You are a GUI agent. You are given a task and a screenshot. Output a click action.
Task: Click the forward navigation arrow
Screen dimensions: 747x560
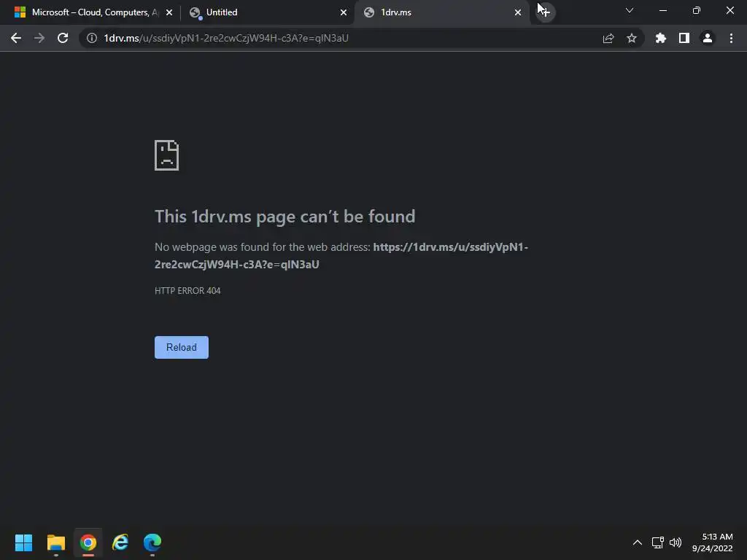(39, 38)
